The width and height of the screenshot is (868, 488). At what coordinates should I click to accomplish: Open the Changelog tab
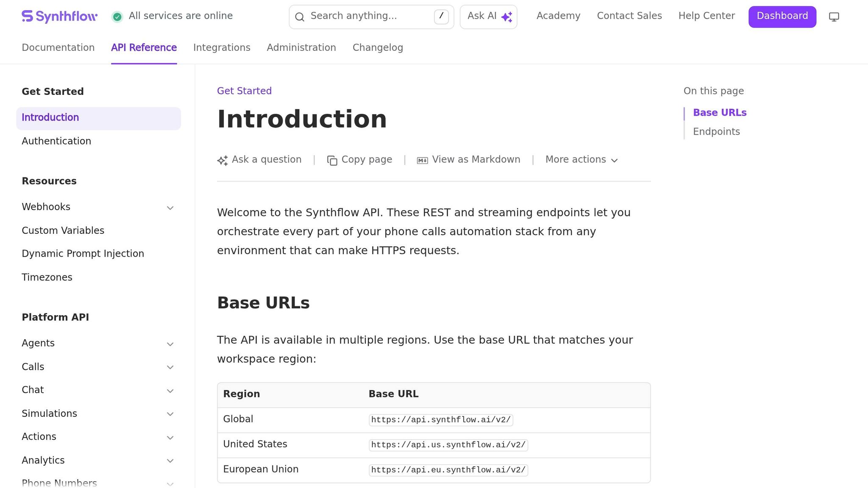tap(378, 47)
